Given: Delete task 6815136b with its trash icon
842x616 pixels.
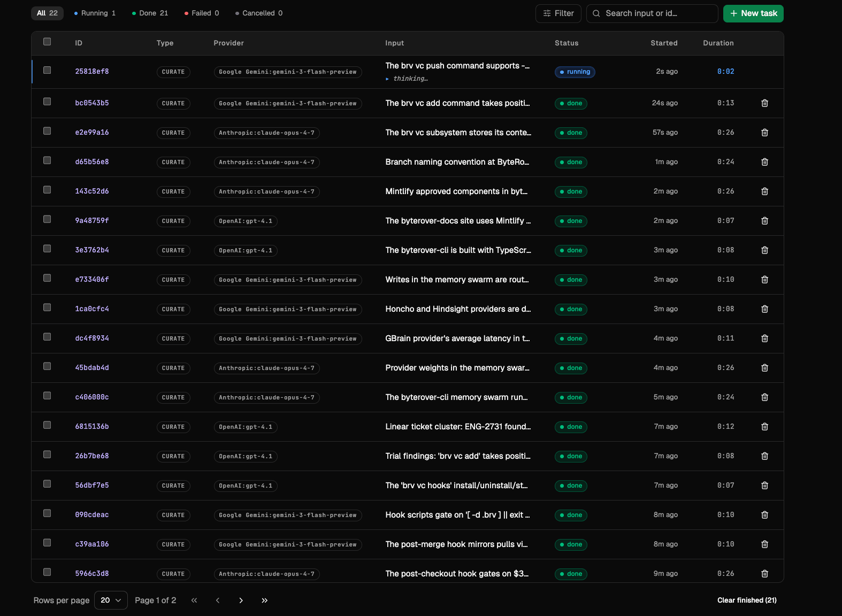Looking at the screenshot, I should tap(764, 427).
